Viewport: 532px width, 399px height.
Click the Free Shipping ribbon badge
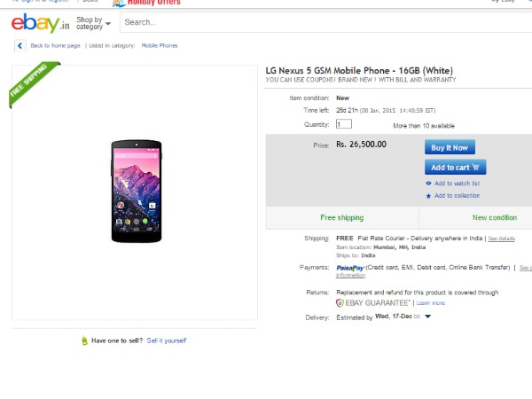pyautogui.click(x=31, y=83)
